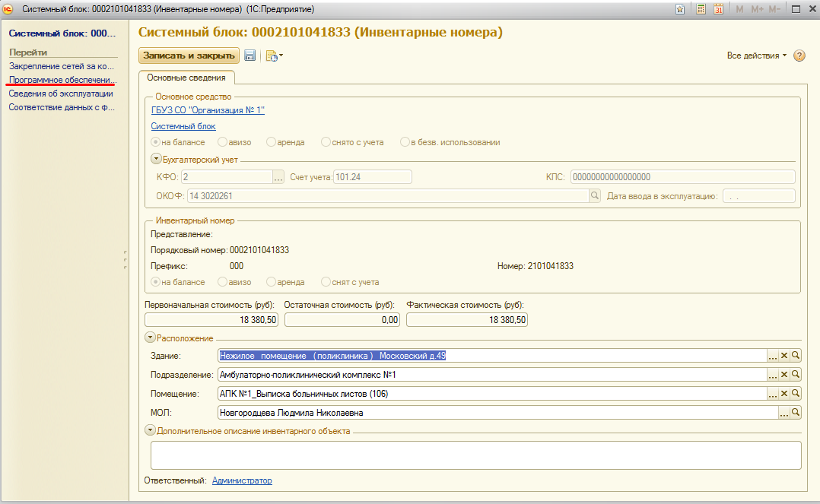Open the Администратор link

pos(242,480)
